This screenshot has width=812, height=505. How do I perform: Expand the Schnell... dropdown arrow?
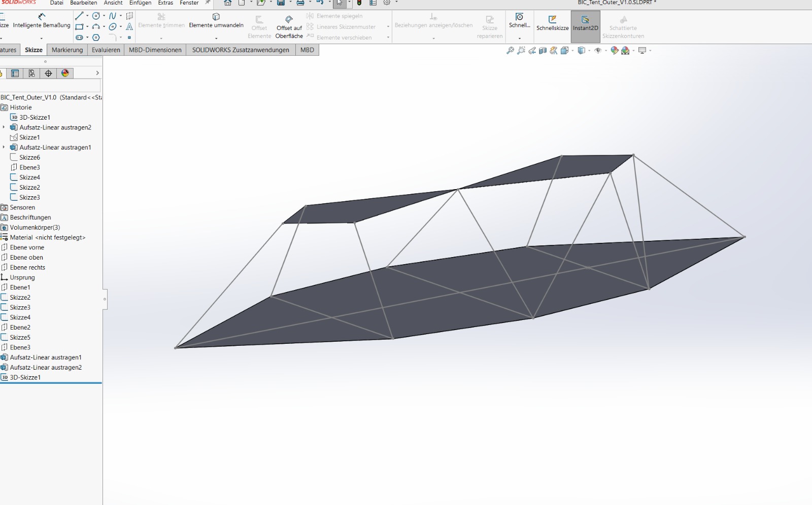(x=519, y=39)
